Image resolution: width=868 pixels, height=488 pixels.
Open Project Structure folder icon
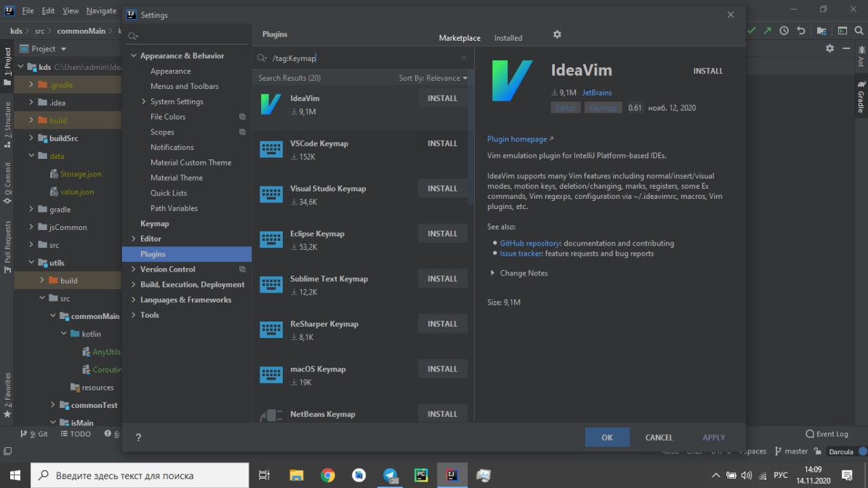coord(822,31)
